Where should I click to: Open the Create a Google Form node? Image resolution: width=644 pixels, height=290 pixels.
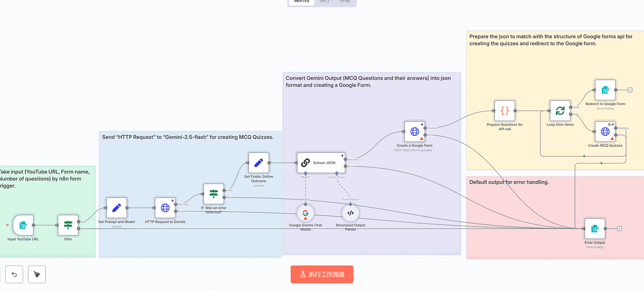(x=414, y=132)
